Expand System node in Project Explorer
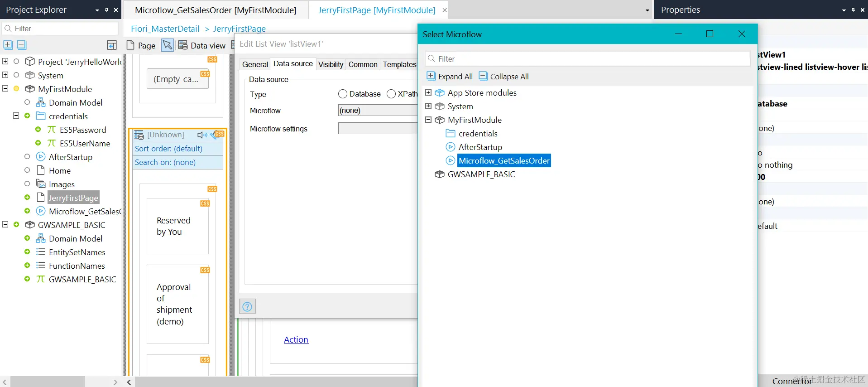This screenshot has width=868, height=387. click(x=5, y=75)
